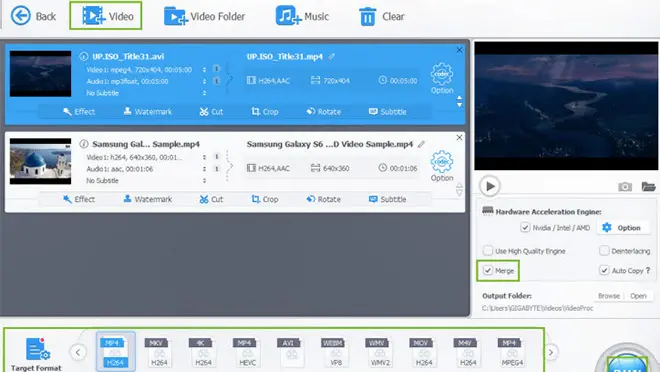Go Back to the main screen
660x372 pixels.
(x=33, y=16)
